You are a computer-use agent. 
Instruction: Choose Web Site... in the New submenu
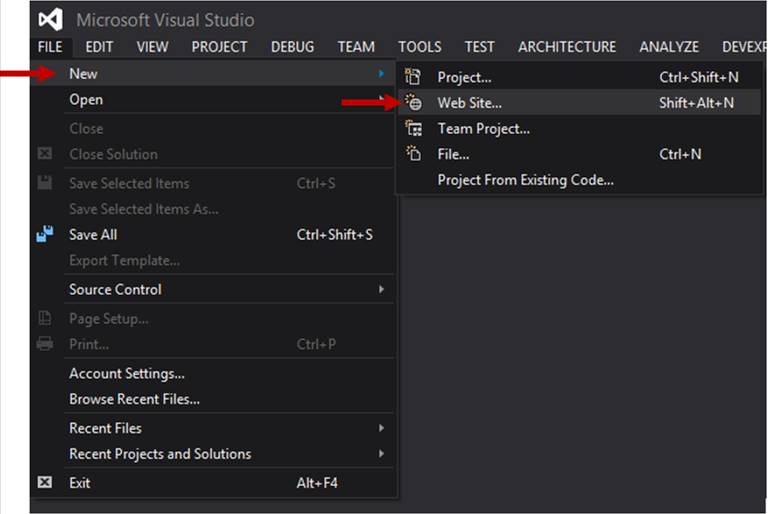point(579,103)
